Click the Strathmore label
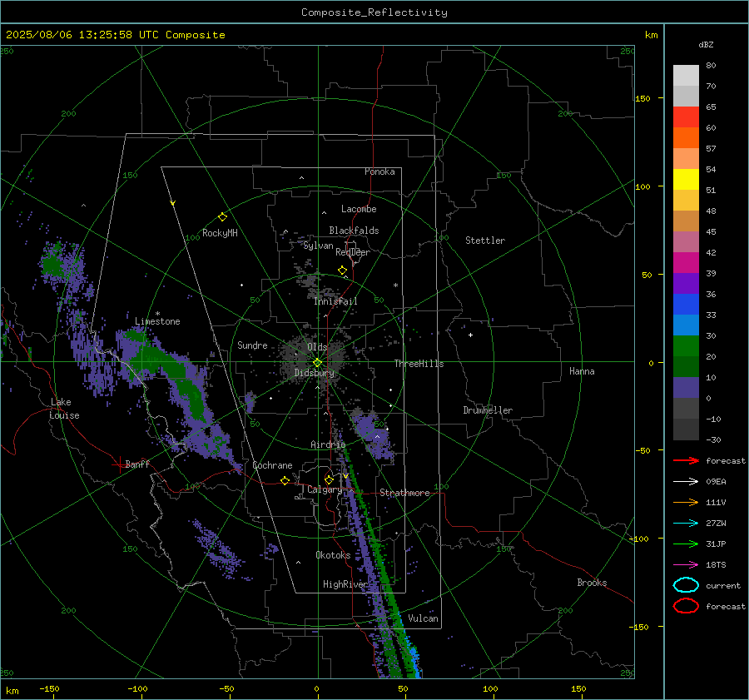Screen dimensions: 749x700 404,493
